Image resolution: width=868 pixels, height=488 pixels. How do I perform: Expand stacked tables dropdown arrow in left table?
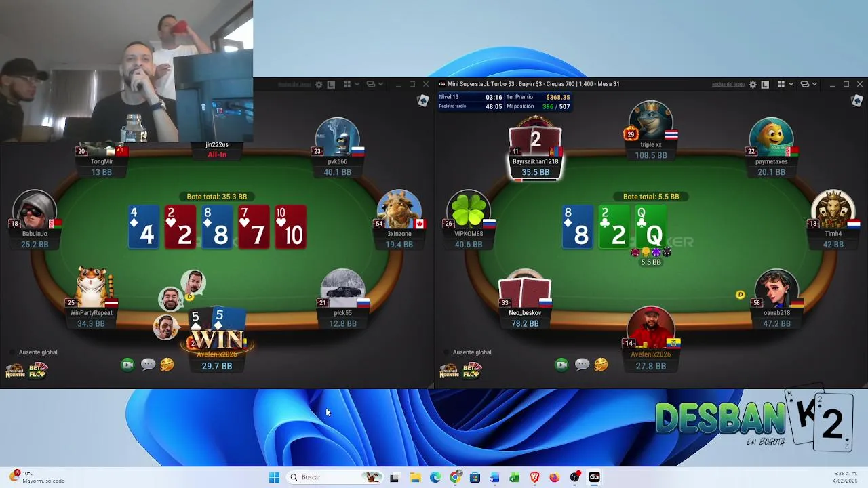pos(380,85)
